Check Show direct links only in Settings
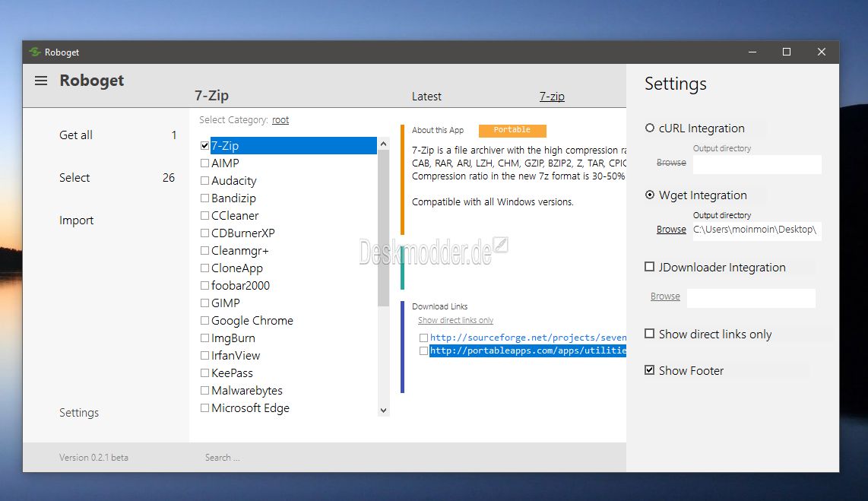This screenshot has height=501, width=868. (650, 334)
